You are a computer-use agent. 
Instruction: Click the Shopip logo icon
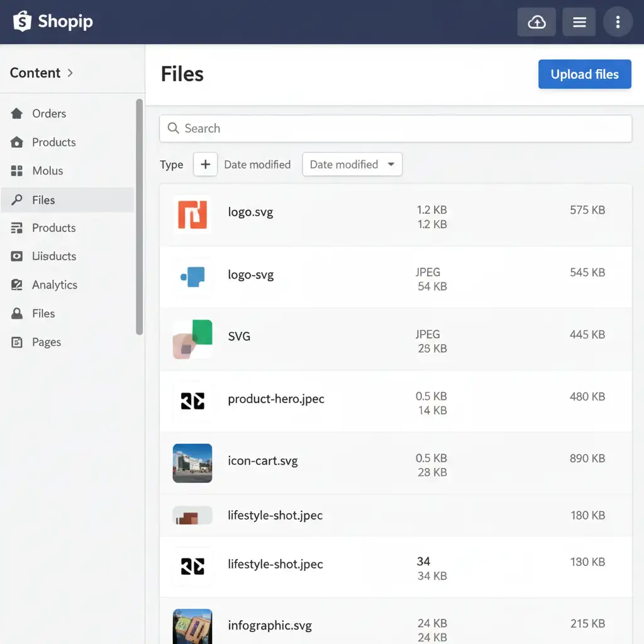[x=23, y=21]
